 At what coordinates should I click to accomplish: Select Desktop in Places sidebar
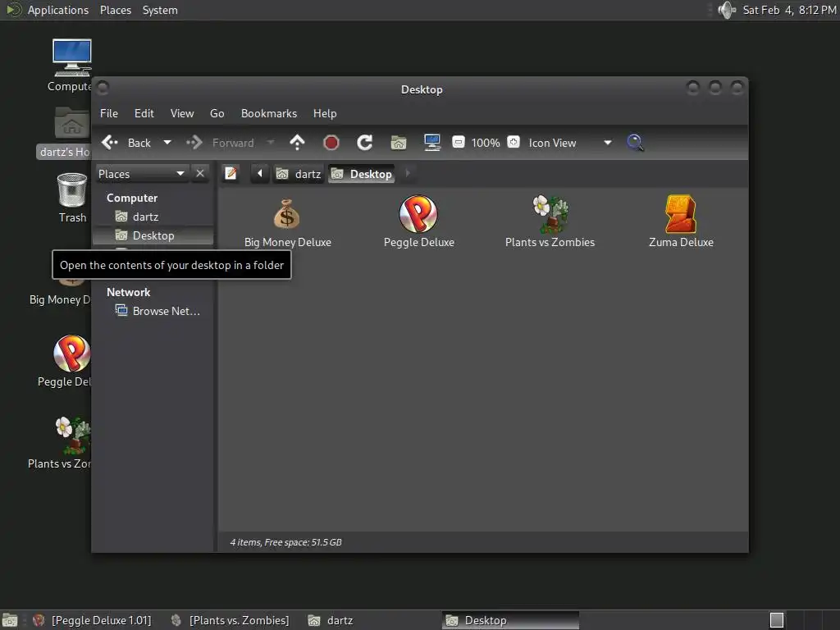(153, 235)
